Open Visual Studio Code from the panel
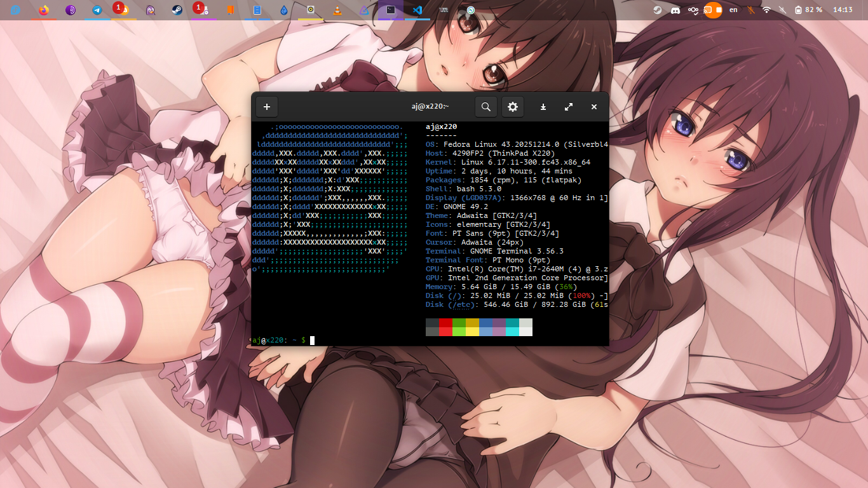Screen dimensions: 868x488 (x=417, y=10)
